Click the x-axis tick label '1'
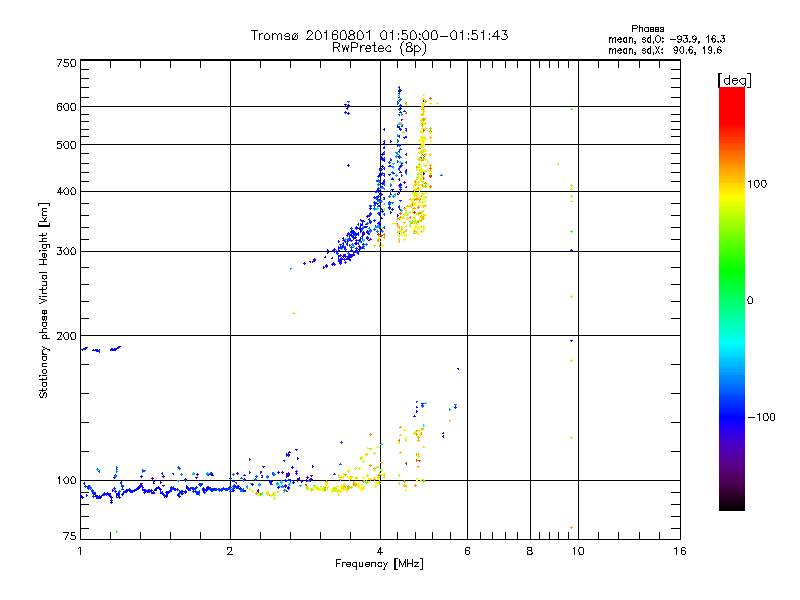Screen dimensions: 800x600 [x=80, y=551]
